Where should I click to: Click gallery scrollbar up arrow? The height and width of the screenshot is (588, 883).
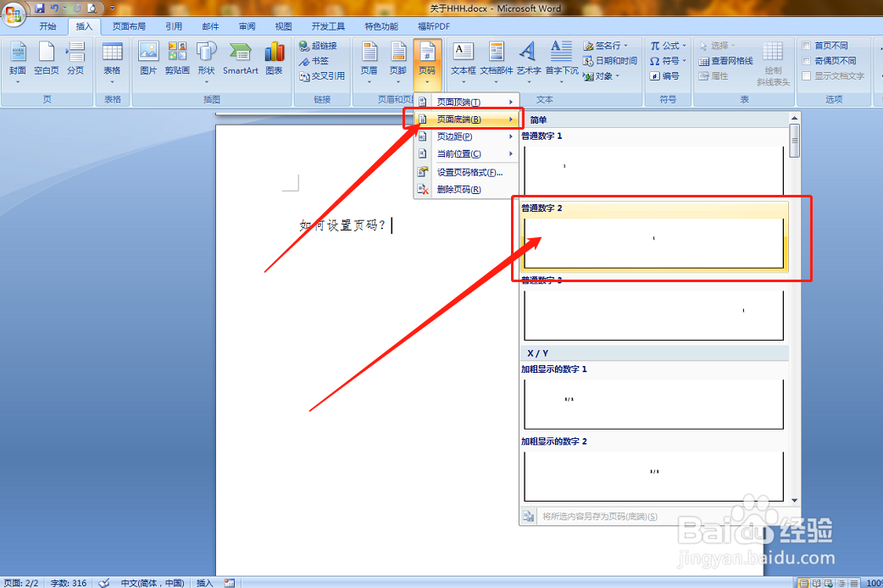[x=795, y=119]
